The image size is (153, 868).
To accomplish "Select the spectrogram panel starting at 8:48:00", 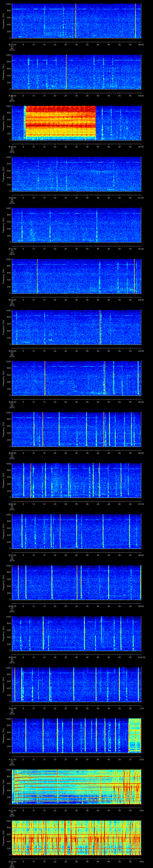I will click(x=77, y=72).
